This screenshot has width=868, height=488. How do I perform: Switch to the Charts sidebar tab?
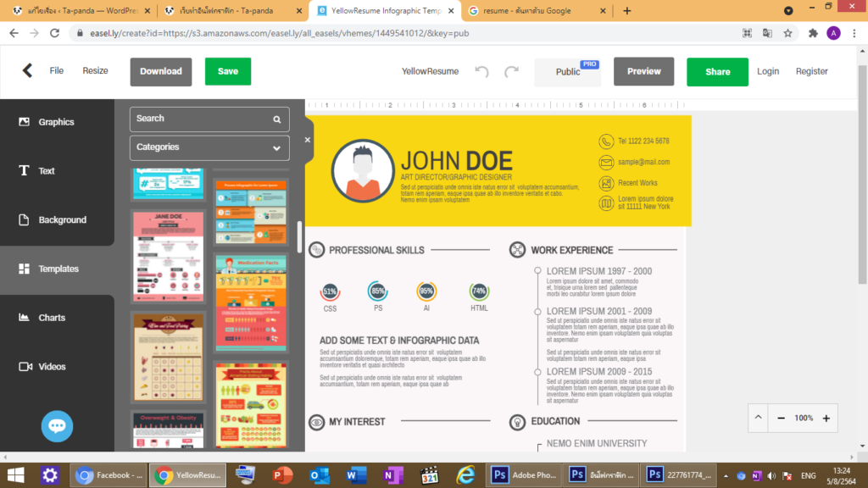(x=52, y=318)
